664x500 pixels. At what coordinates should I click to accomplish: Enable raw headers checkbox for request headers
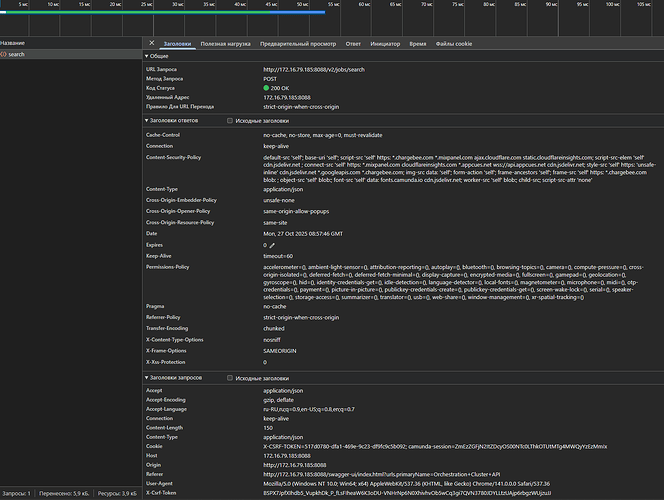pyautogui.click(x=231, y=378)
